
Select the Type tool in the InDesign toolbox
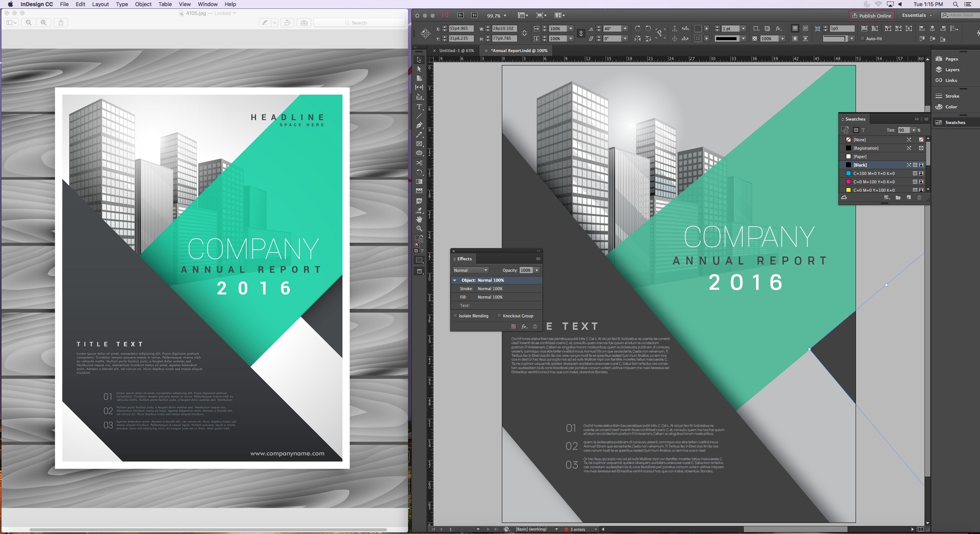click(x=419, y=107)
